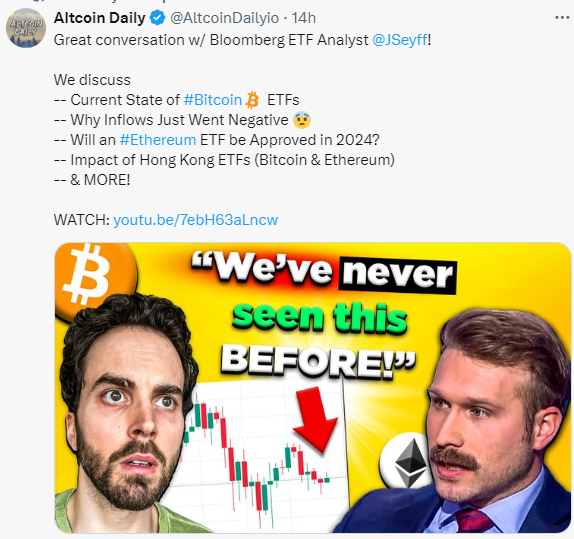Image resolution: width=574 pixels, height=539 pixels.
Task: Click the worried face emoji
Action: point(302,120)
